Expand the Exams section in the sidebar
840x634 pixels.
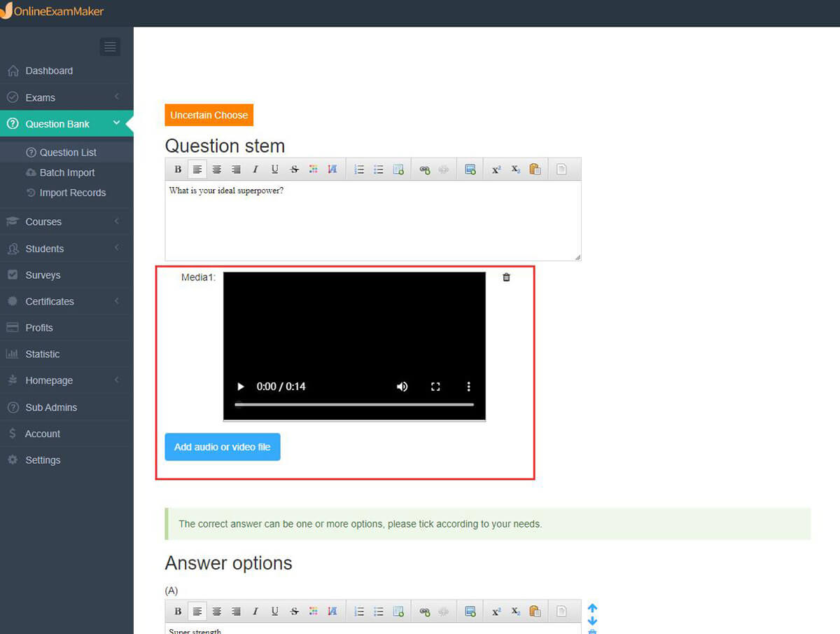66,97
